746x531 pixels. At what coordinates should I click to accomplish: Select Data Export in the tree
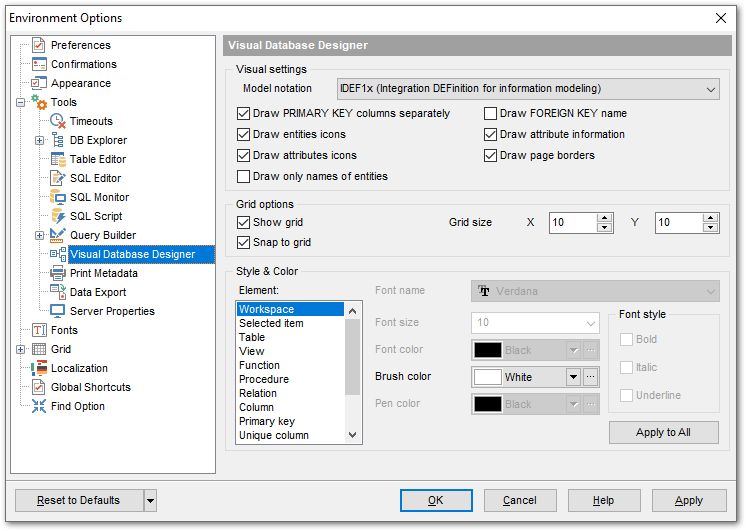click(x=98, y=293)
